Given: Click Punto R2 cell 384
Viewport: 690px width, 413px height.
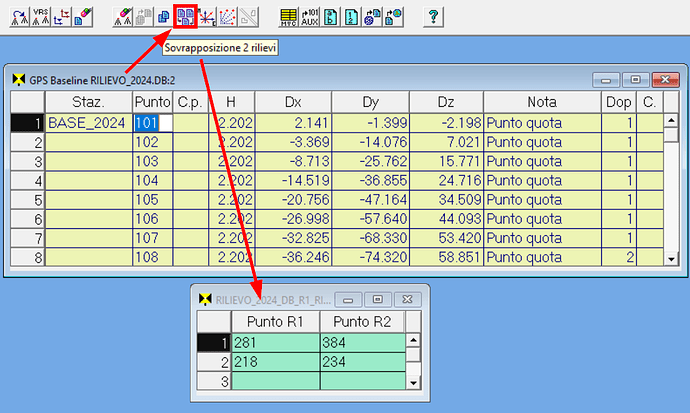Looking at the screenshot, I should 362,343.
